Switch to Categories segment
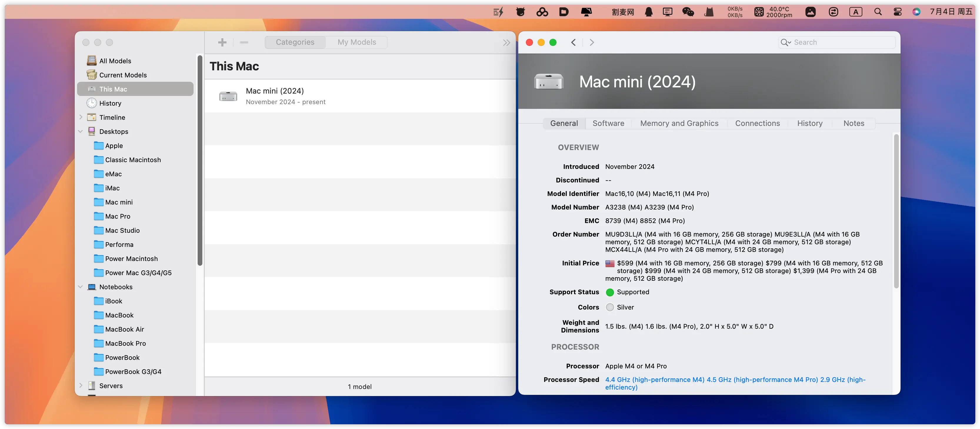 click(295, 42)
